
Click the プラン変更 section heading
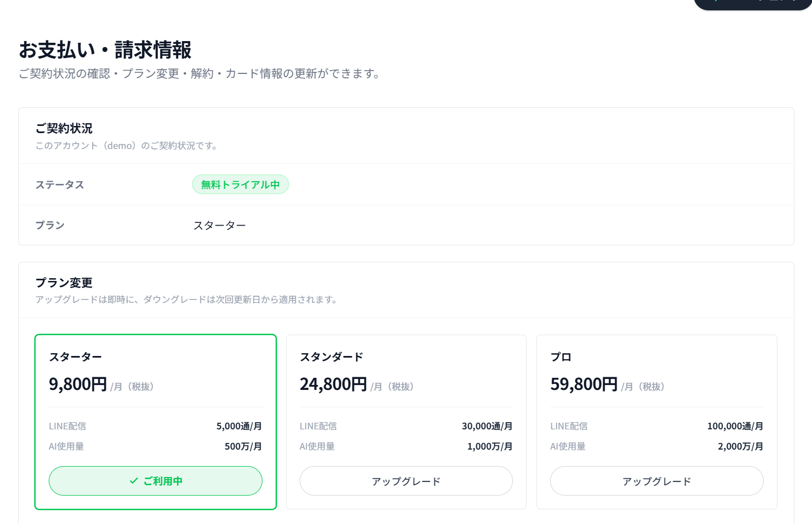tap(64, 283)
